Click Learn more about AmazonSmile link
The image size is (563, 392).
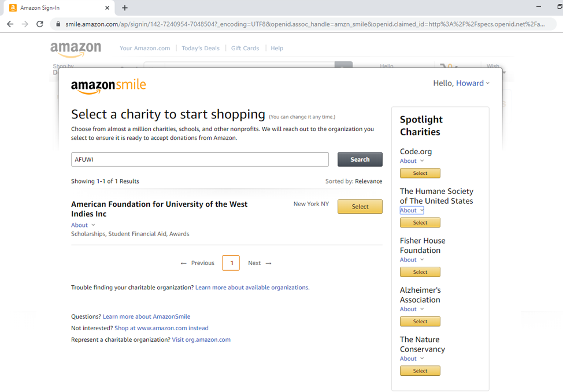[x=146, y=317]
